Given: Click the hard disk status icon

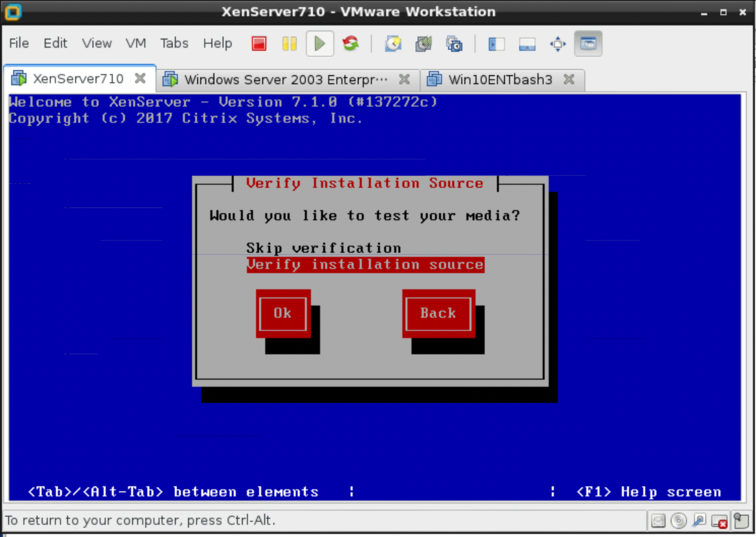Looking at the screenshot, I should (x=658, y=520).
